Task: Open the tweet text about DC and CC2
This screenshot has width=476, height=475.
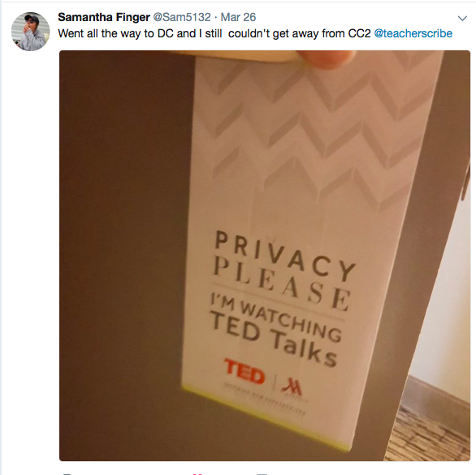Action: point(214,33)
